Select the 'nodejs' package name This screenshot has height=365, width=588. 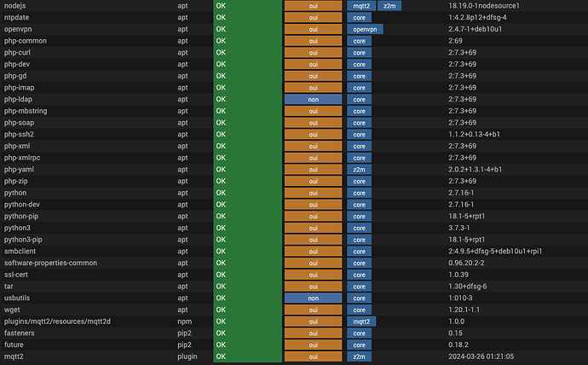pyautogui.click(x=15, y=6)
